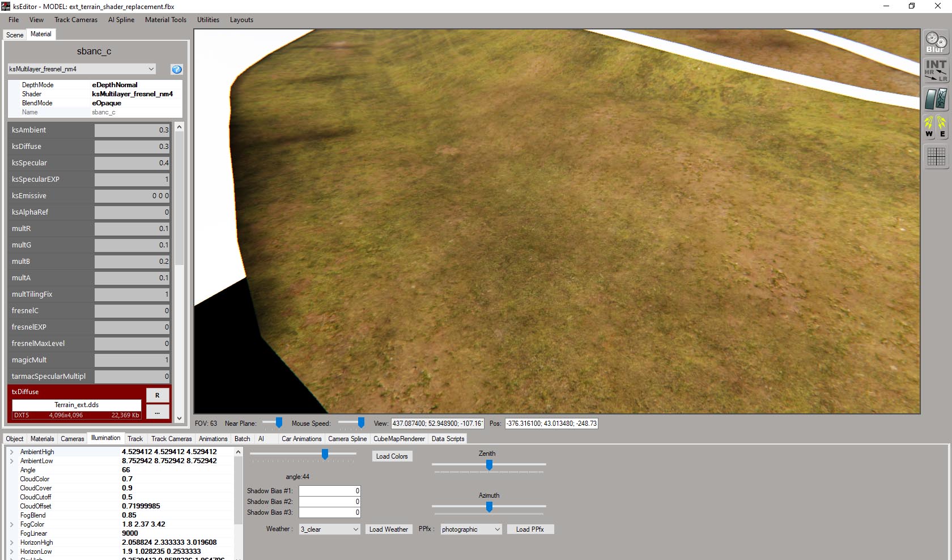Expand the HorizonLow row
Image resolution: width=952 pixels, height=560 pixels.
[11, 552]
